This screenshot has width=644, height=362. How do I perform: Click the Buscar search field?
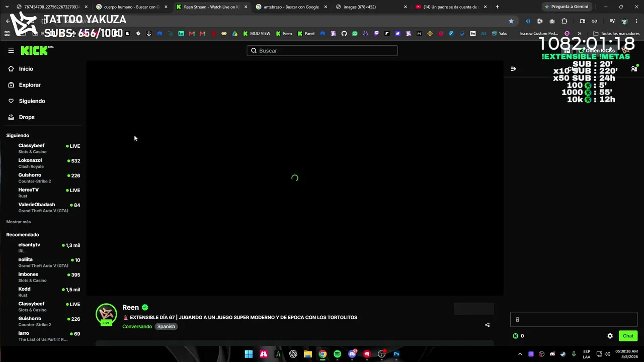point(322,51)
